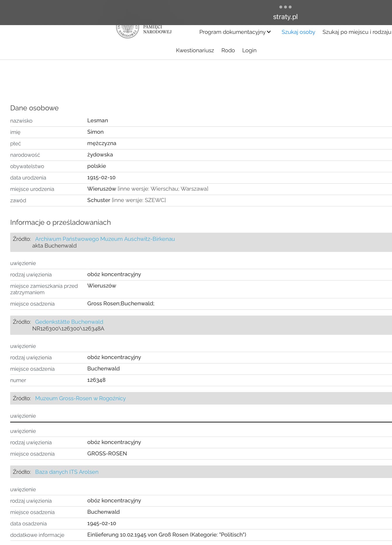Click the citizenship value polskie

coord(97,166)
